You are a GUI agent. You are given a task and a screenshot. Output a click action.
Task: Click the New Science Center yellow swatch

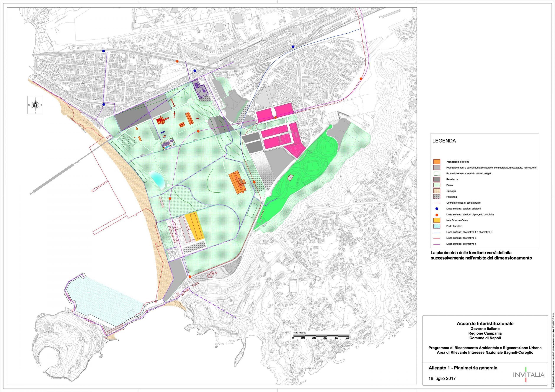tap(437, 220)
